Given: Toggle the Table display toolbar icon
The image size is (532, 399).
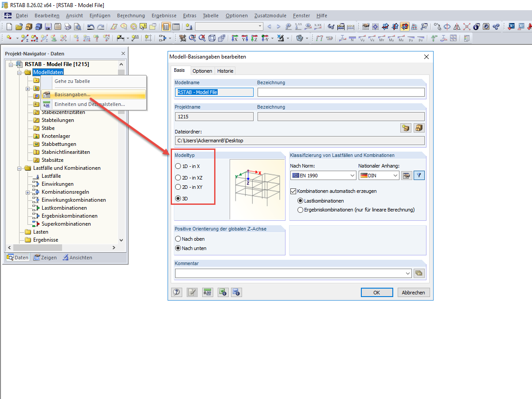Looking at the screenshot, I should click(x=176, y=27).
